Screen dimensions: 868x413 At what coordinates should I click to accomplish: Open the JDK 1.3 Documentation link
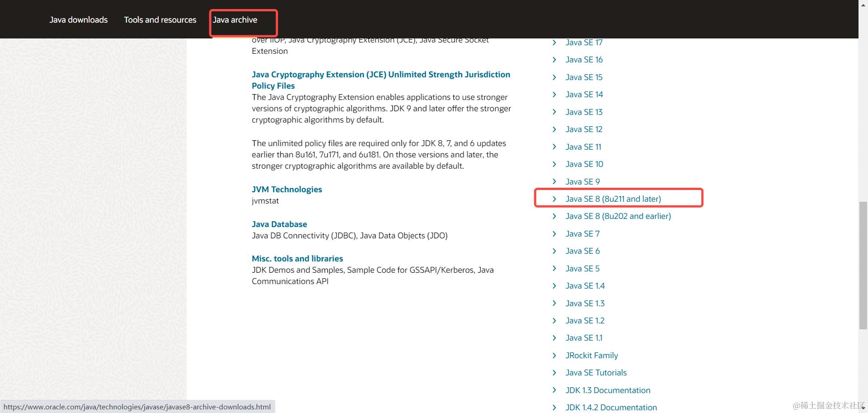click(608, 390)
